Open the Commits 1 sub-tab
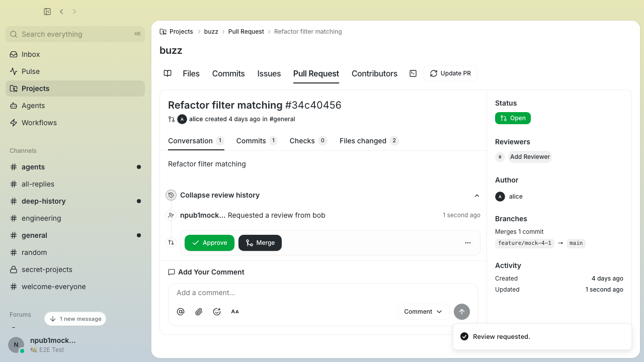 click(257, 141)
